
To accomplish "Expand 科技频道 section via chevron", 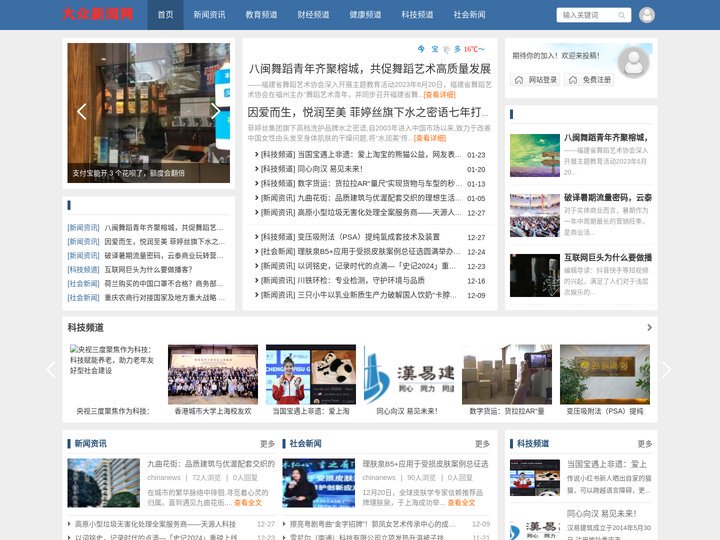I will click(649, 327).
